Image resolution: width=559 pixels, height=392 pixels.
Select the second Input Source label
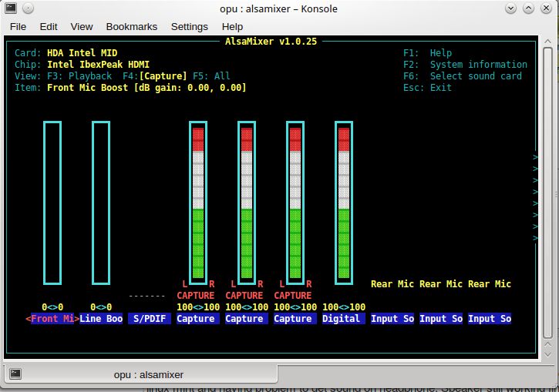click(x=440, y=318)
